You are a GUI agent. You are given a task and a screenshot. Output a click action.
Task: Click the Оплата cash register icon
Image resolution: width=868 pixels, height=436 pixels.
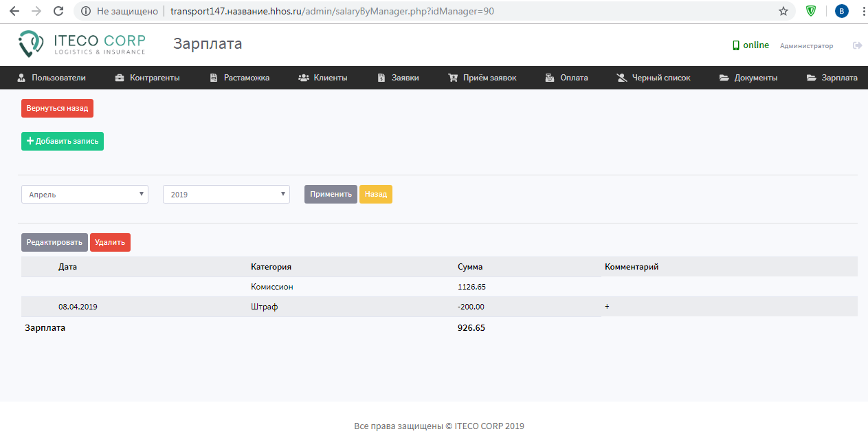tap(550, 78)
